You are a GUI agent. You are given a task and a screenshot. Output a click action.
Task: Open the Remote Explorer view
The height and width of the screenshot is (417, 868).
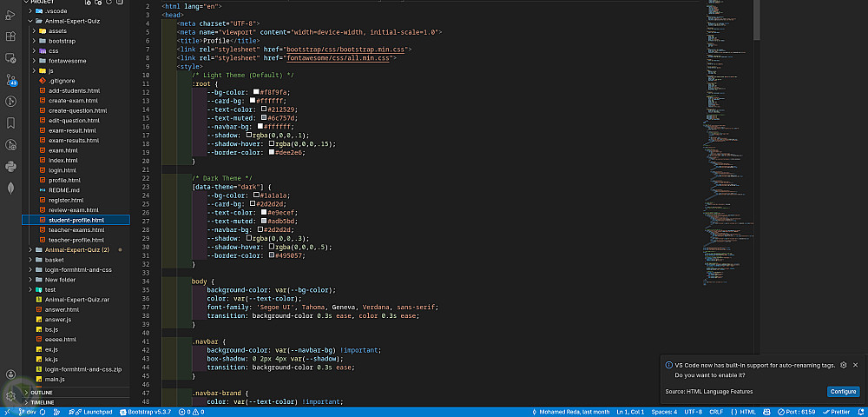click(10, 58)
